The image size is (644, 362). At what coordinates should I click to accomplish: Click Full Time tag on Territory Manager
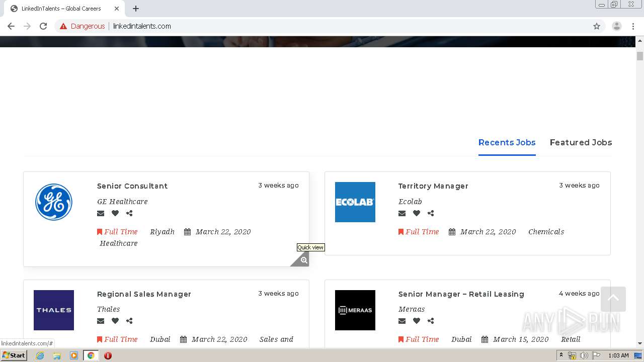[x=419, y=232]
